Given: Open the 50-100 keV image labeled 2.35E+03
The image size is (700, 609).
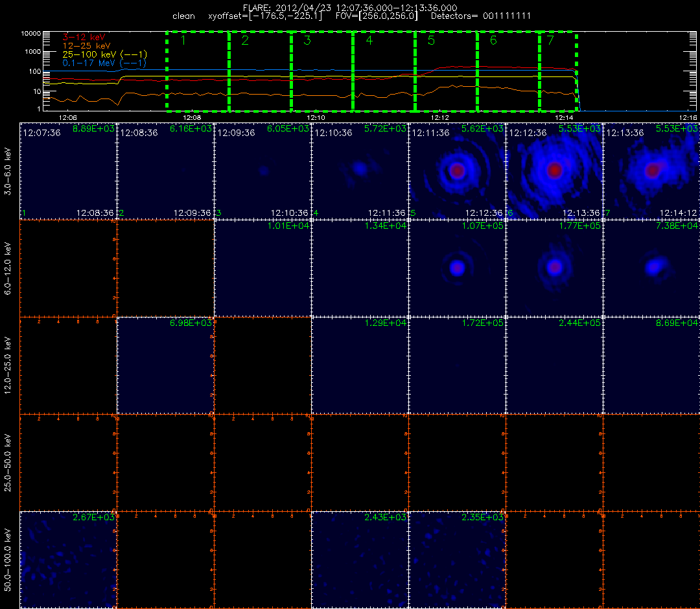Looking at the screenshot, I should [457, 560].
